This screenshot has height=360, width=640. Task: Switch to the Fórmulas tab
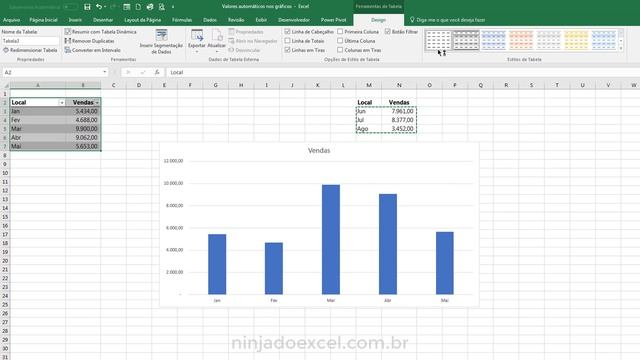pos(182,20)
